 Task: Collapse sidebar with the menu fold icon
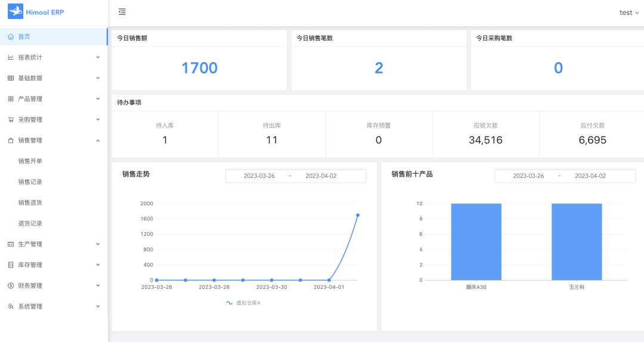pyautogui.click(x=122, y=12)
